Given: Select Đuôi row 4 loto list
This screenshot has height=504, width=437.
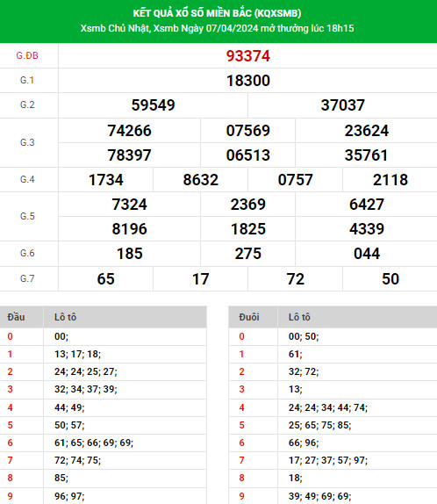Looking at the screenshot, I should [x=328, y=407].
